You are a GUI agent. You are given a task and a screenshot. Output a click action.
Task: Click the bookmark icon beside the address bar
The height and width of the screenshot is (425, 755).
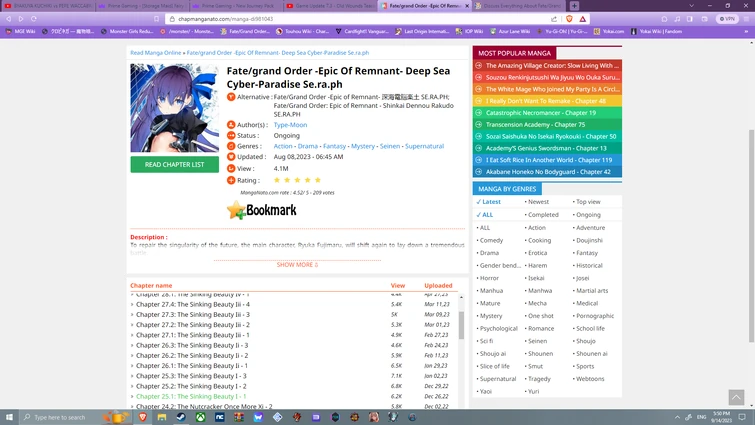pyautogui.click(x=156, y=19)
